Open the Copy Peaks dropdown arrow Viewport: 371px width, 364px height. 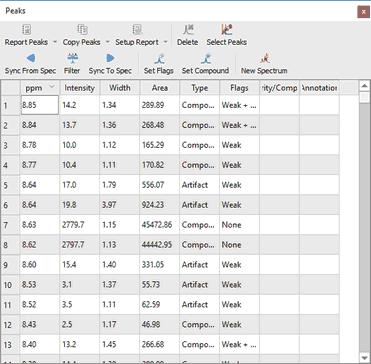[x=107, y=42]
